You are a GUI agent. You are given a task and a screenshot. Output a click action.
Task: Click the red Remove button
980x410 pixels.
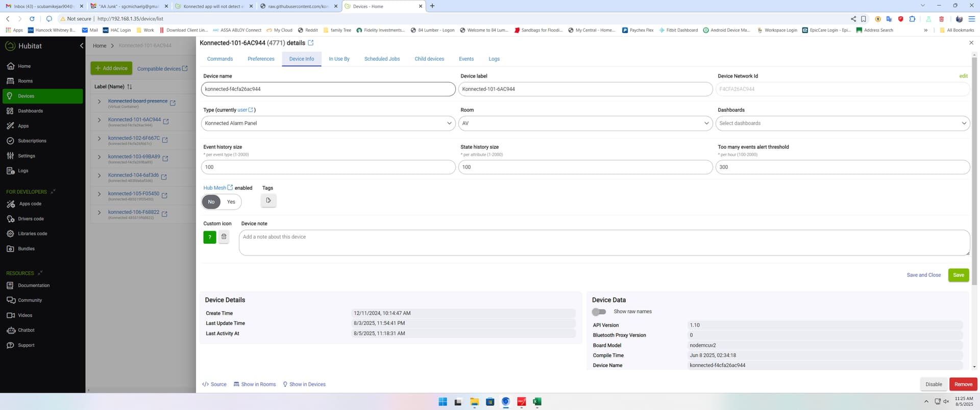963,385
